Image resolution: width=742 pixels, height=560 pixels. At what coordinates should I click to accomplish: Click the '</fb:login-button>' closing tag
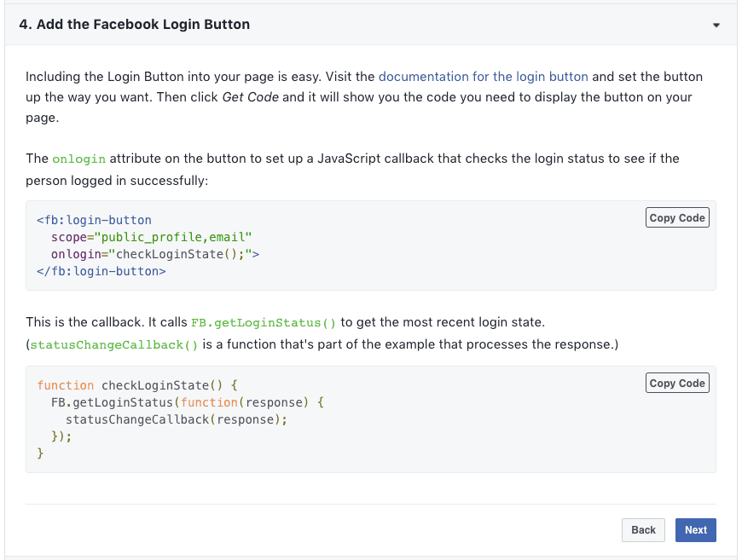[x=101, y=271]
